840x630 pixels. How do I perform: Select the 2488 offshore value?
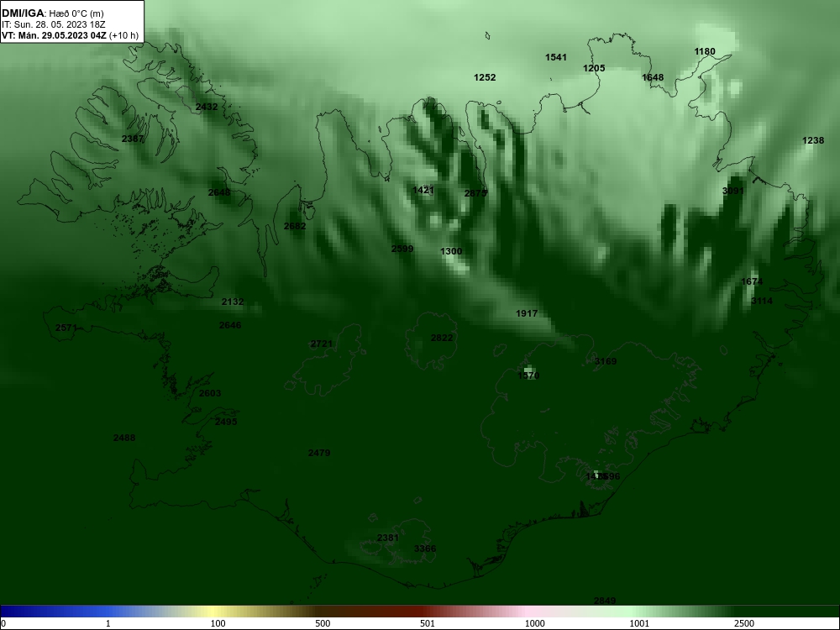pos(124,438)
